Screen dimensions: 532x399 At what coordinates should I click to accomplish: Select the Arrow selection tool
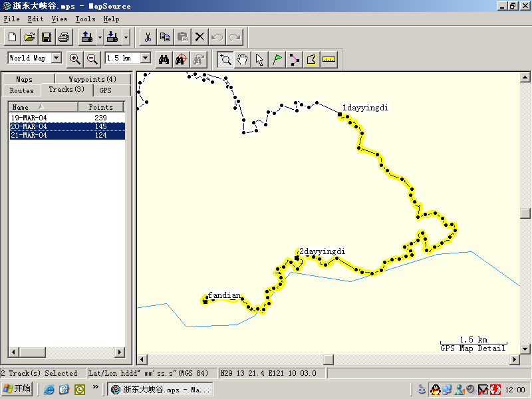pos(260,59)
